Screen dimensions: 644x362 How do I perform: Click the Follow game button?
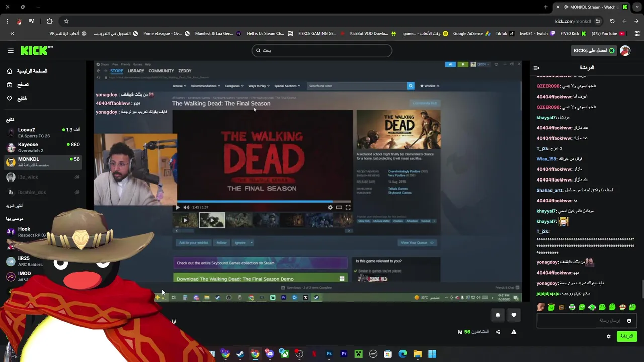click(x=221, y=243)
